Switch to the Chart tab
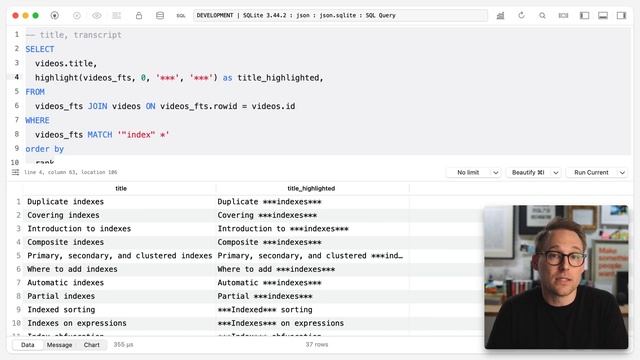 click(92, 345)
